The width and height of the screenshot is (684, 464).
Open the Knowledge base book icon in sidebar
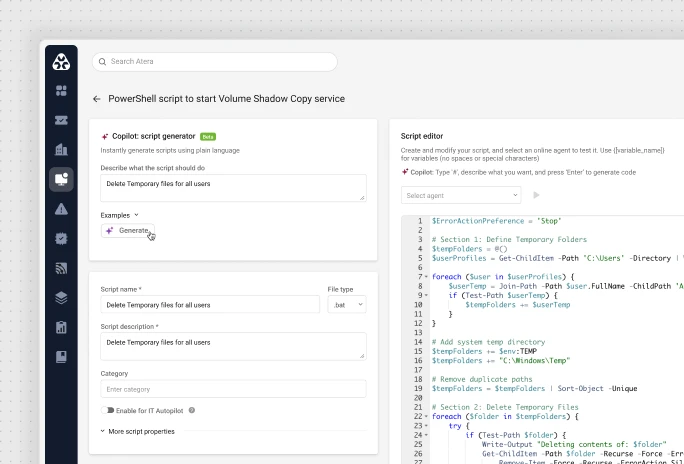[x=61, y=357]
